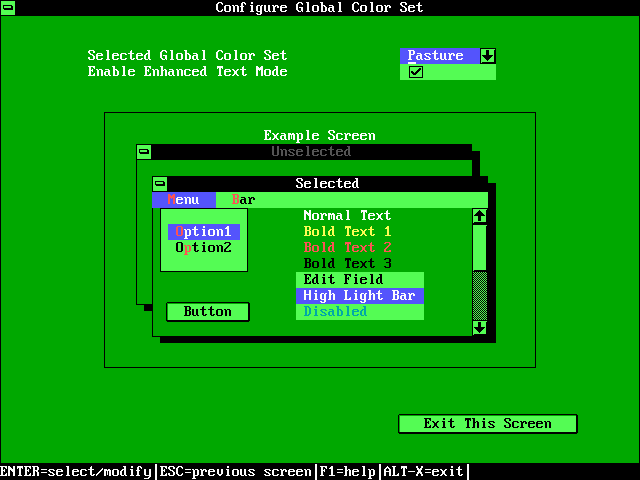Click the scrollbar up arrow icon
640x480 pixels.
point(480,216)
